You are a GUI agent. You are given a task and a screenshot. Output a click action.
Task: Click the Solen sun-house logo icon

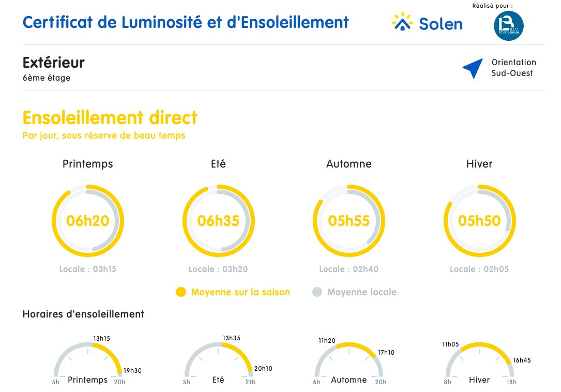402,23
